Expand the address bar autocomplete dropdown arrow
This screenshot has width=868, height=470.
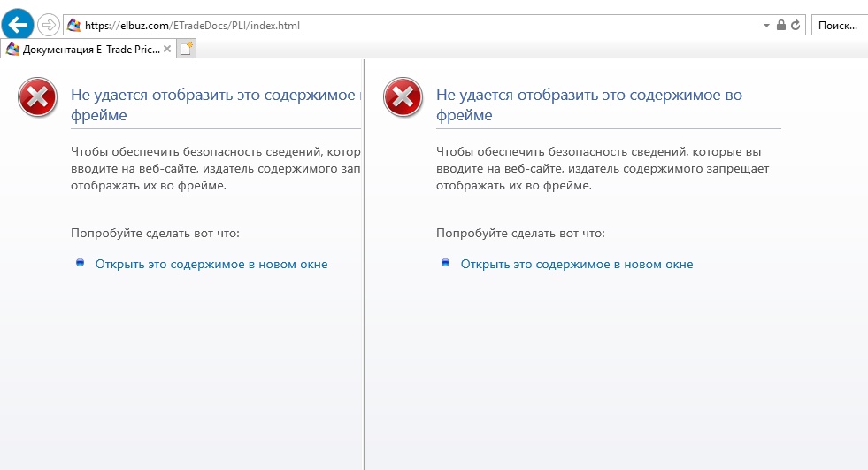click(x=766, y=26)
